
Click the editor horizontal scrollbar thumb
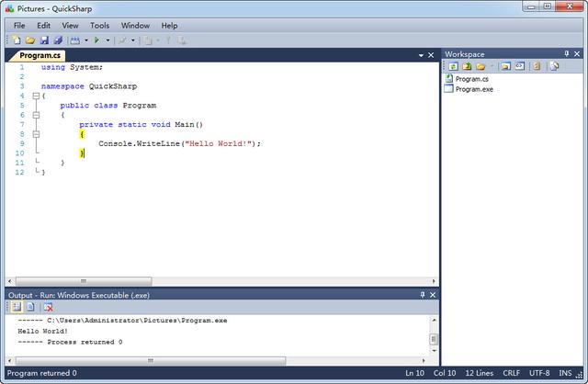(x=84, y=281)
